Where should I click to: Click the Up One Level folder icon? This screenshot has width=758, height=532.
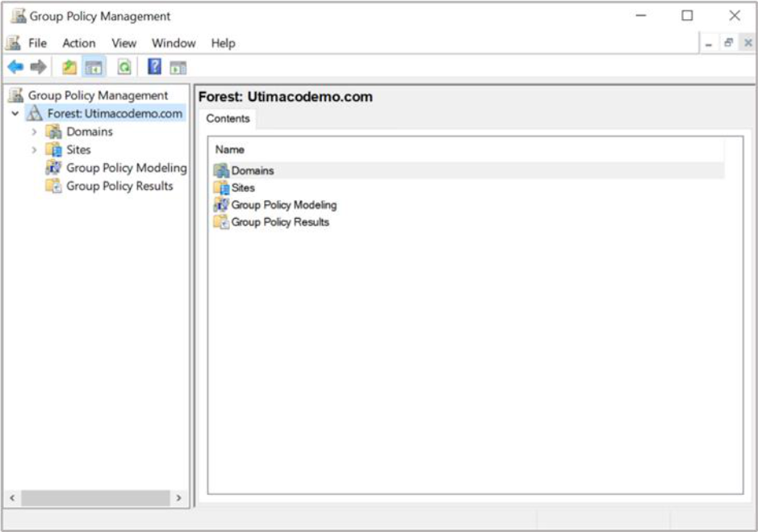(x=70, y=67)
